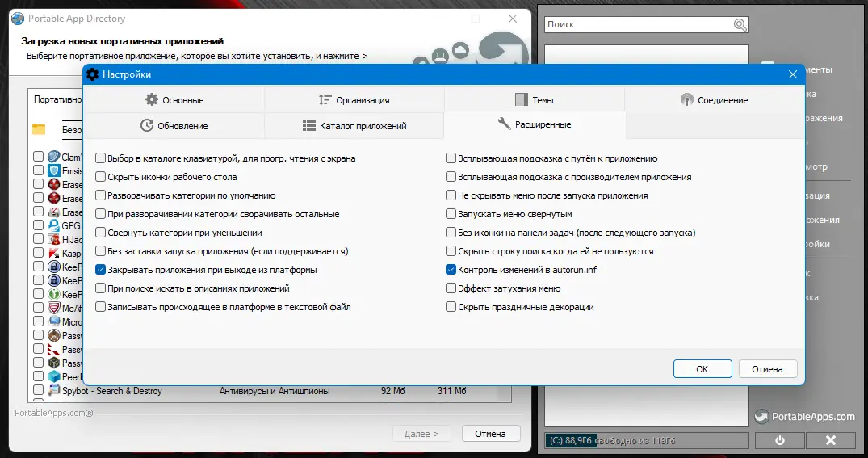Screen dimensions: 868x458
Task: Check Свернуть категории при уменьшении
Action: [100, 233]
